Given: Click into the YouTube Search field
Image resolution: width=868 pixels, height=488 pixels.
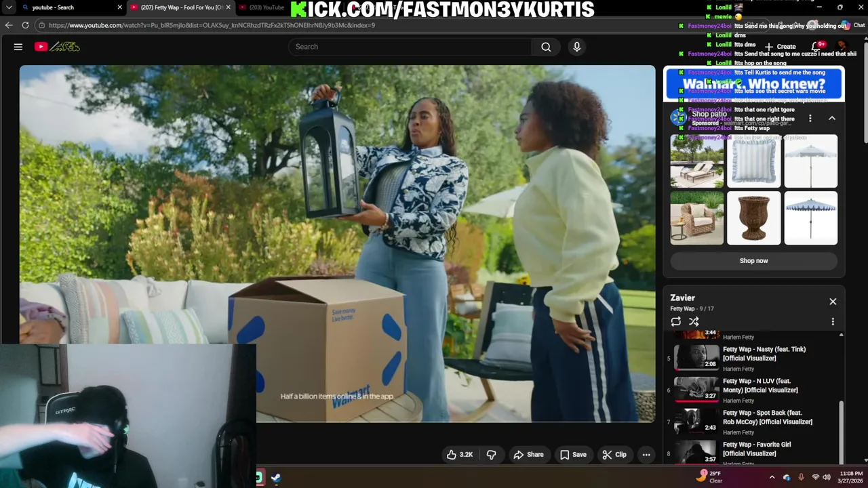Looking at the screenshot, I should 410,47.
